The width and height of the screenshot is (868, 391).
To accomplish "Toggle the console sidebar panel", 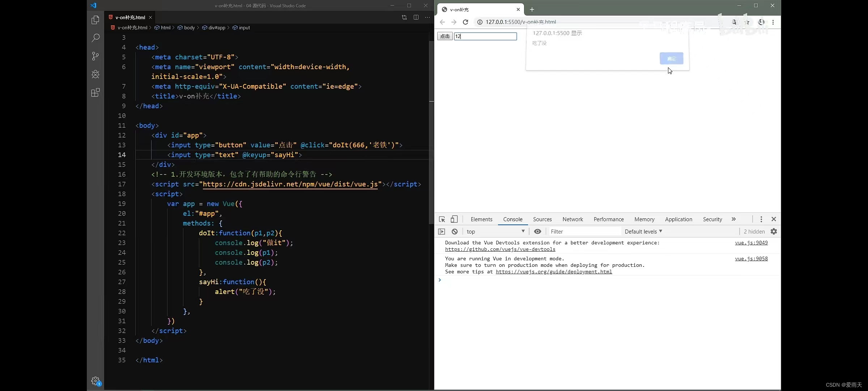I will pos(442,232).
